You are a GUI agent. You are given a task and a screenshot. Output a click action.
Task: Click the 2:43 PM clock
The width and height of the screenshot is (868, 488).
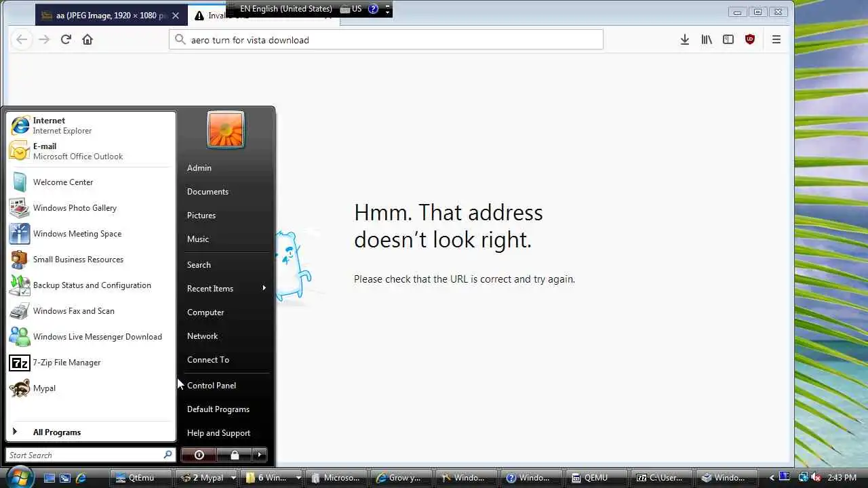[842, 478]
